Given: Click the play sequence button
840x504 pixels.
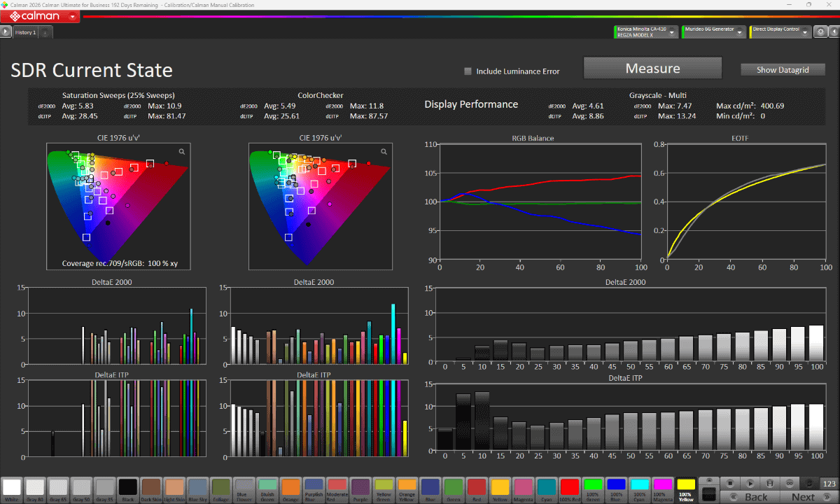Looking at the screenshot, I should [750, 483].
